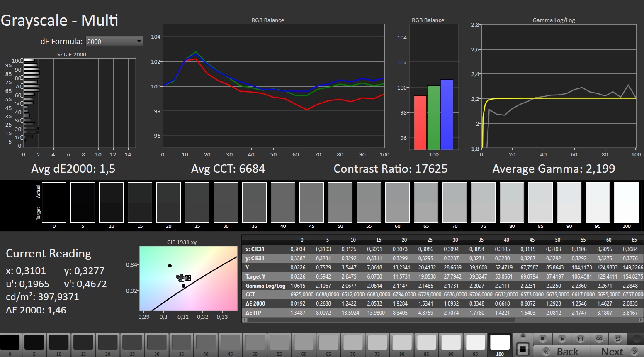Click the Actual/Target comparison patch labeled 100
The height and width of the screenshot is (357, 644).
[x=626, y=202]
